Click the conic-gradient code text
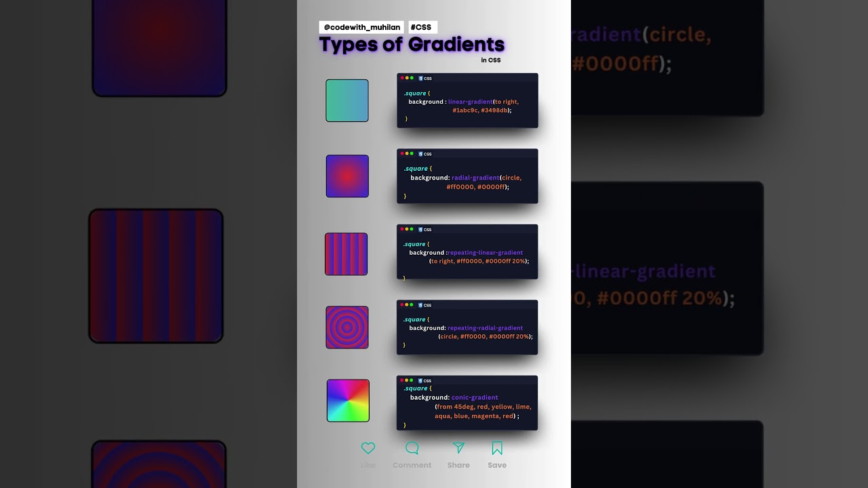The height and width of the screenshot is (488, 868). (475, 397)
